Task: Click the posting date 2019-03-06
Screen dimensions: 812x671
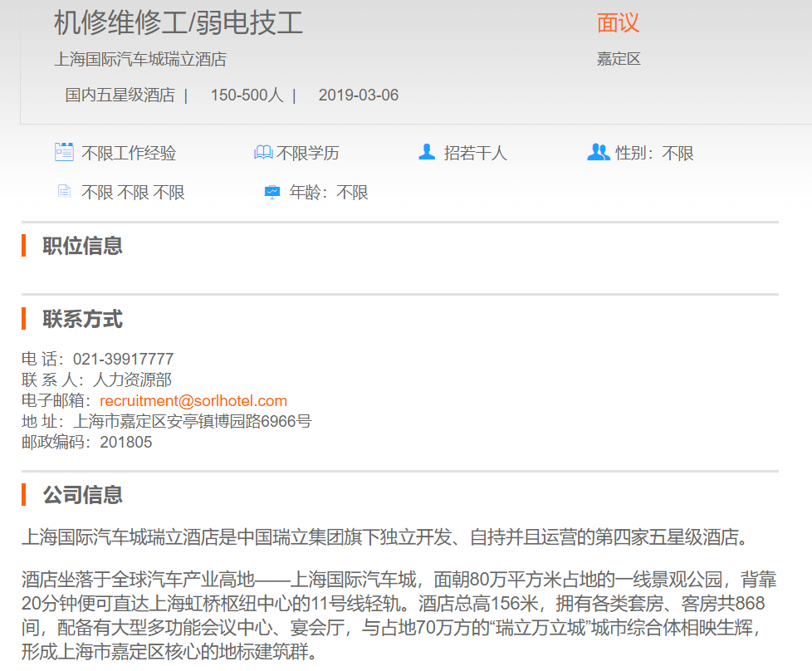Action: click(x=359, y=96)
